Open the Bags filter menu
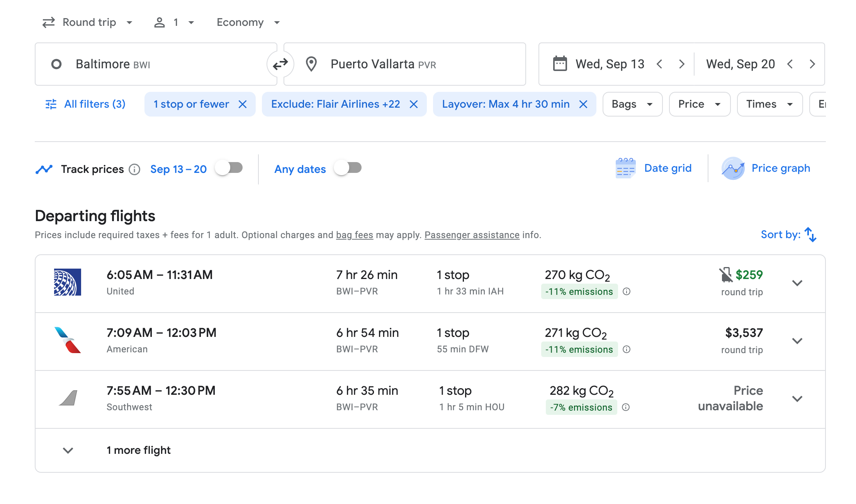Screen dimensions: 856x504 point(632,104)
